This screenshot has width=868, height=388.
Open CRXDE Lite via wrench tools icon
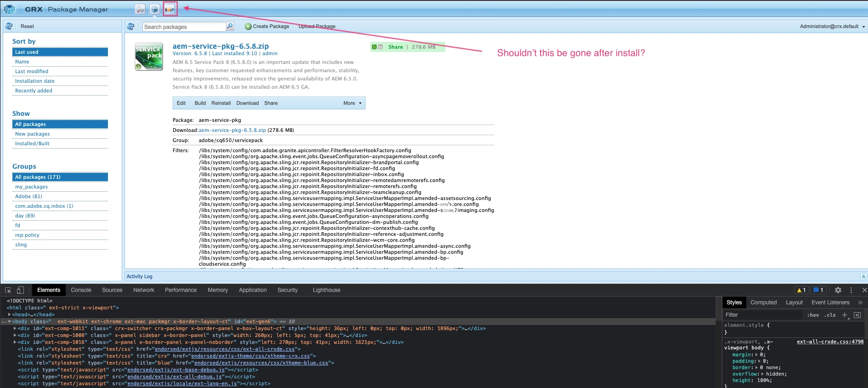coord(140,9)
